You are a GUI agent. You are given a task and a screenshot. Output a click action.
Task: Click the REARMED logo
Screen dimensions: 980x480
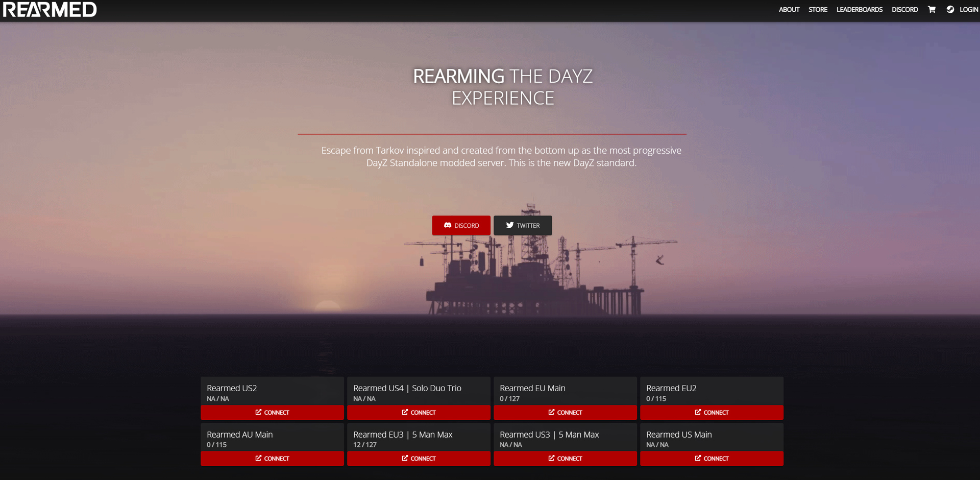coord(50,10)
